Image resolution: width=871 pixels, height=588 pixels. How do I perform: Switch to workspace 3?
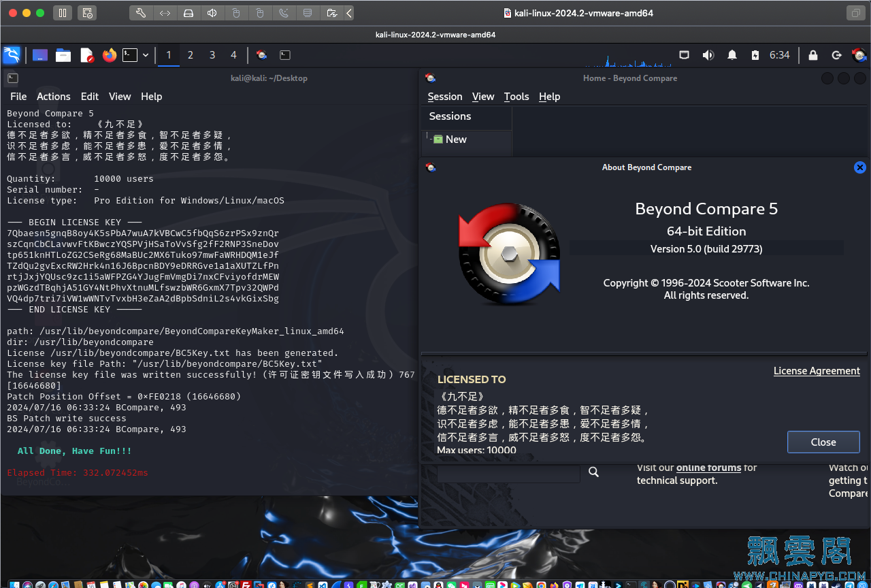point(212,55)
